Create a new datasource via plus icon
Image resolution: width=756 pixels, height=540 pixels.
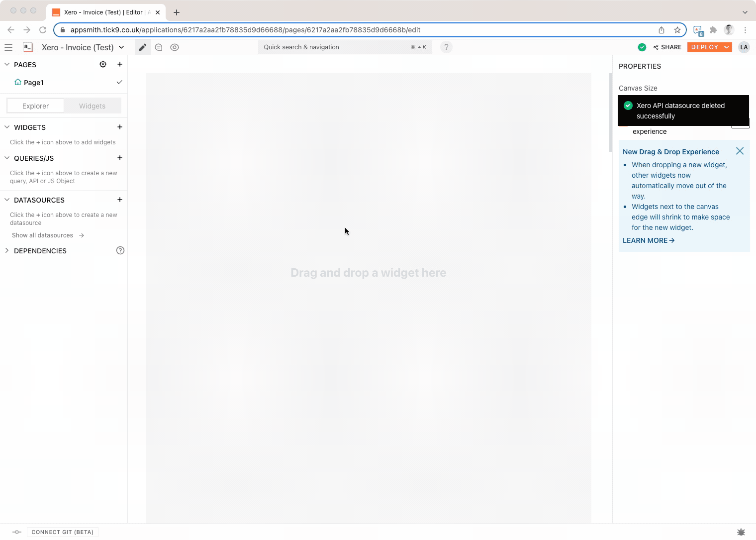tap(120, 200)
